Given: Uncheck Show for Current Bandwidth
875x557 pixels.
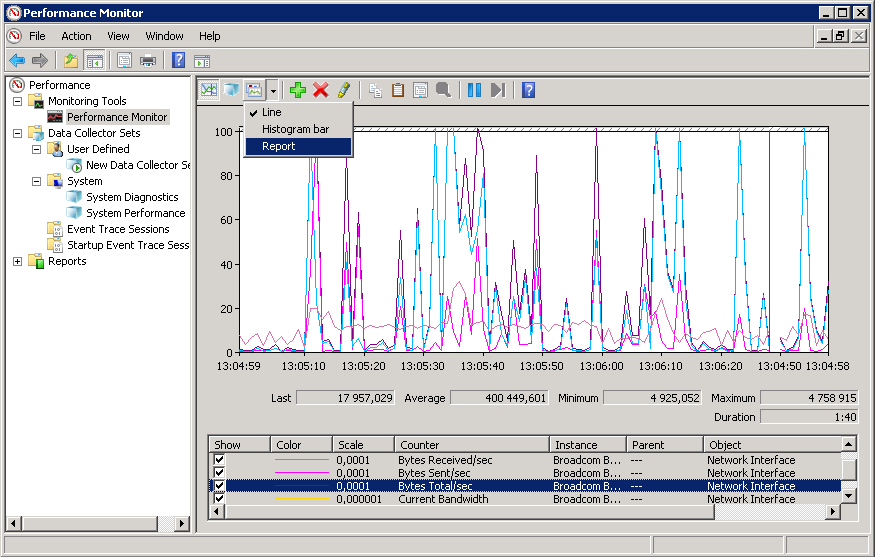Looking at the screenshot, I should coord(219,498).
